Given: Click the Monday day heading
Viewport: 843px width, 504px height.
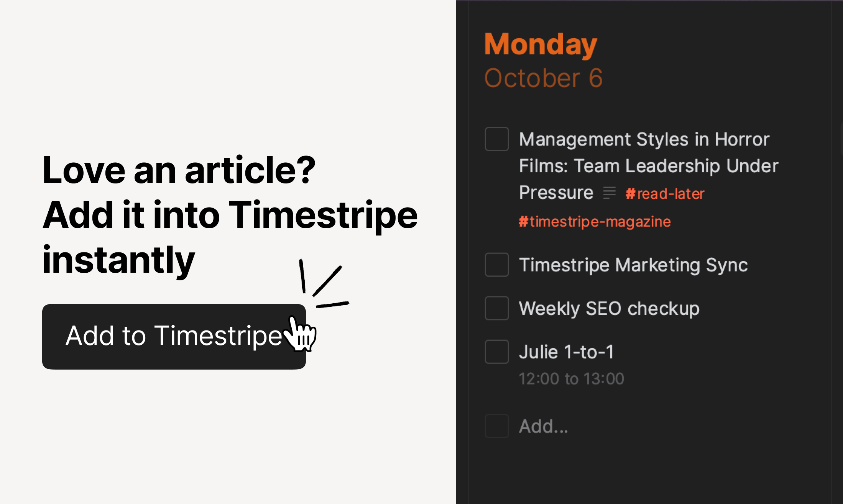Looking at the screenshot, I should coord(541,44).
